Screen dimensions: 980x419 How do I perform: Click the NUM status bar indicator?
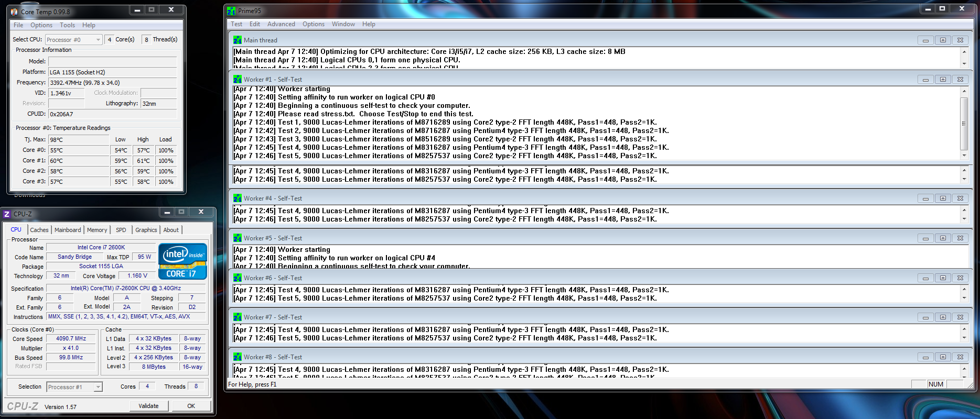point(936,384)
